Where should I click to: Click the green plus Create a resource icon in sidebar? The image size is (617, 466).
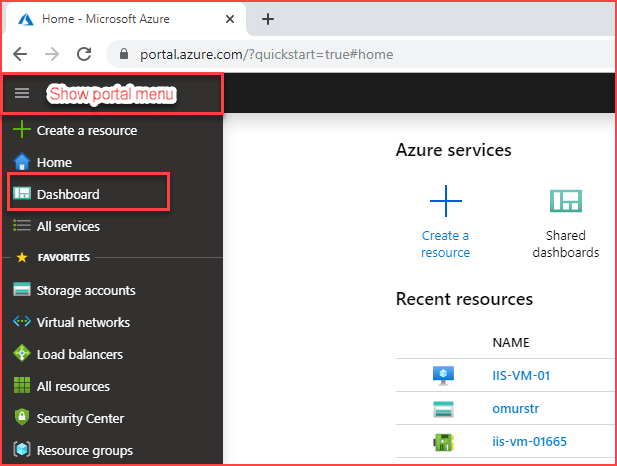(x=22, y=129)
